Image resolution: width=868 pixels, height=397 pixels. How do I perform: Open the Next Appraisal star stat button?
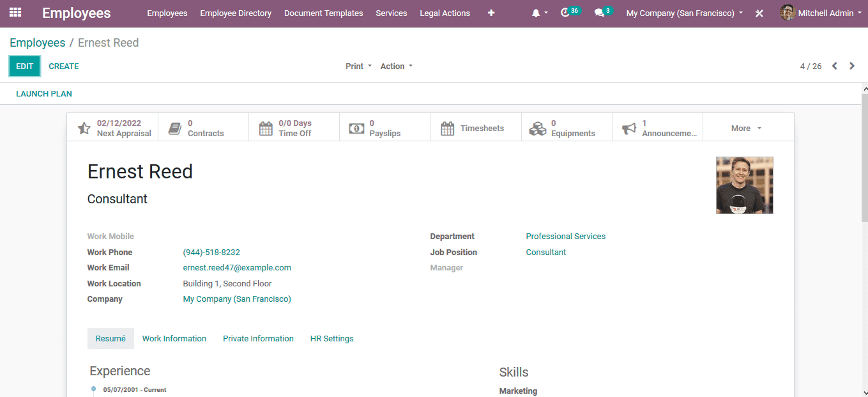coord(113,128)
